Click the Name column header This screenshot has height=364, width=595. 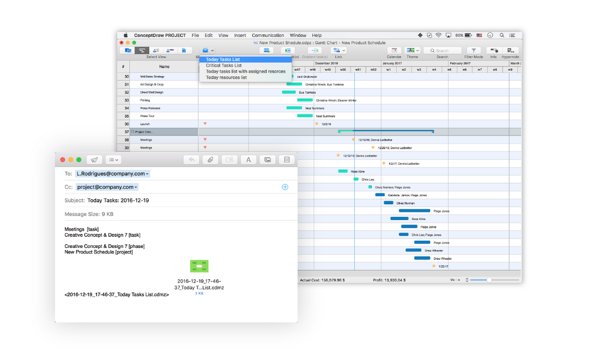[x=164, y=66]
